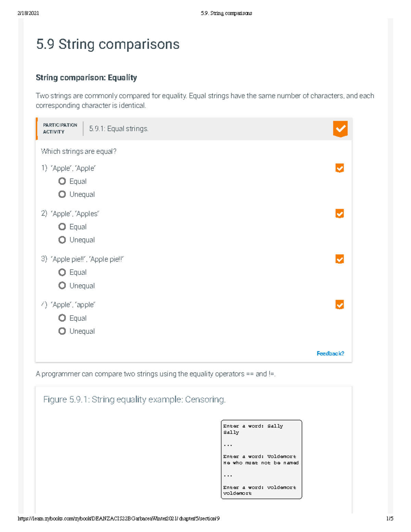Click the Censoring example console output box
The width and height of the screenshot is (411, 532).
262,459
